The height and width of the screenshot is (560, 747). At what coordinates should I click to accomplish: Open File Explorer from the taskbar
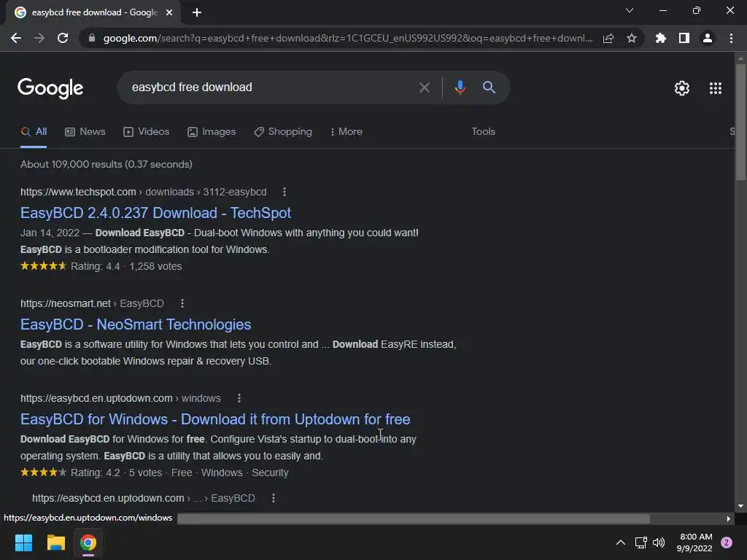[55, 542]
